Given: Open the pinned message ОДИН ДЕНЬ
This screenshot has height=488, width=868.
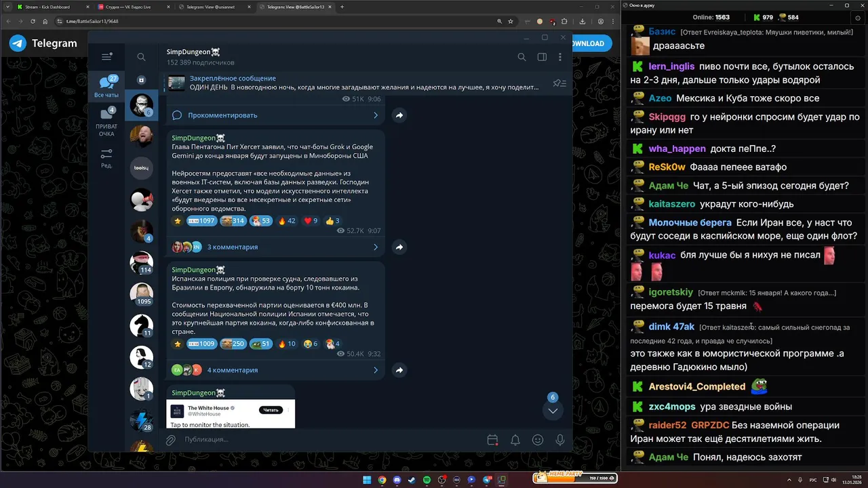Looking at the screenshot, I should pyautogui.click(x=363, y=83).
